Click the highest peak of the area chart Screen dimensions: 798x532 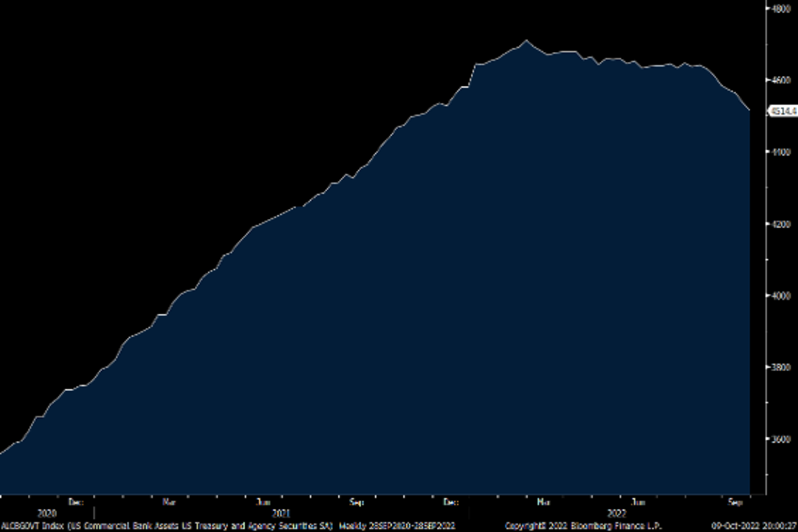[x=526, y=41]
